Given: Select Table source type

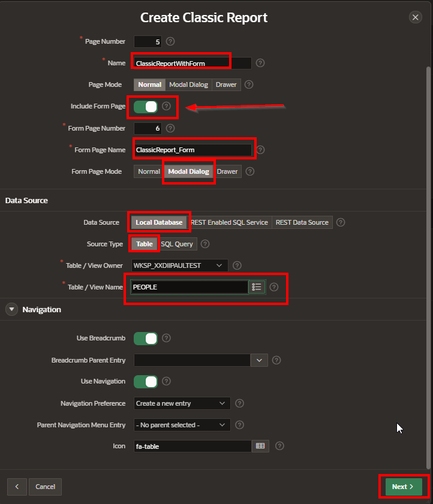Looking at the screenshot, I should pyautogui.click(x=144, y=244).
